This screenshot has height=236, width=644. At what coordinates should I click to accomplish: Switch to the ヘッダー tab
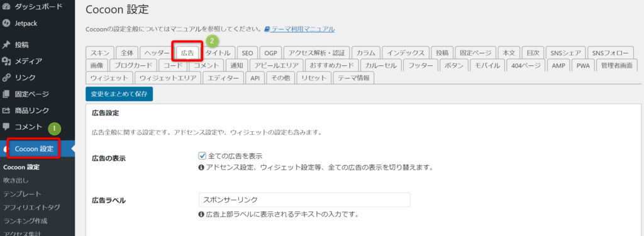(x=157, y=53)
